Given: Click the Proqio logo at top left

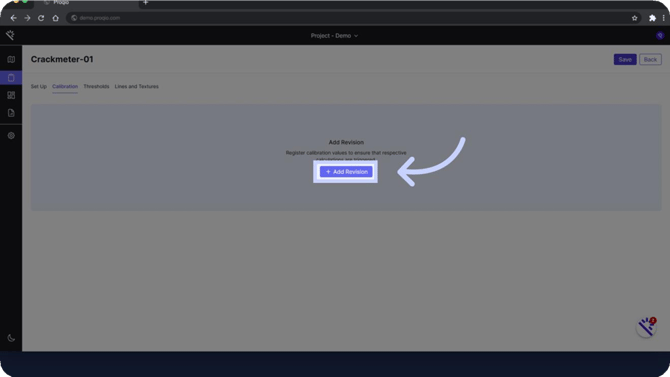Looking at the screenshot, I should [x=10, y=35].
